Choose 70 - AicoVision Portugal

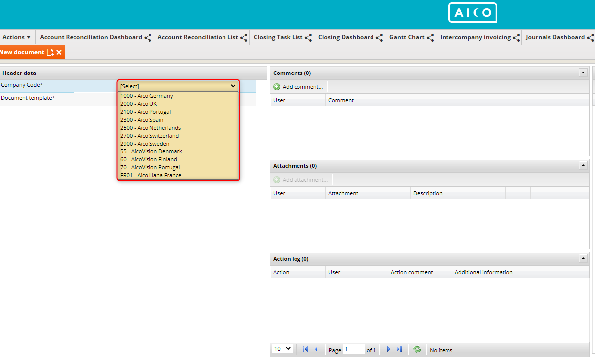[x=178, y=167]
